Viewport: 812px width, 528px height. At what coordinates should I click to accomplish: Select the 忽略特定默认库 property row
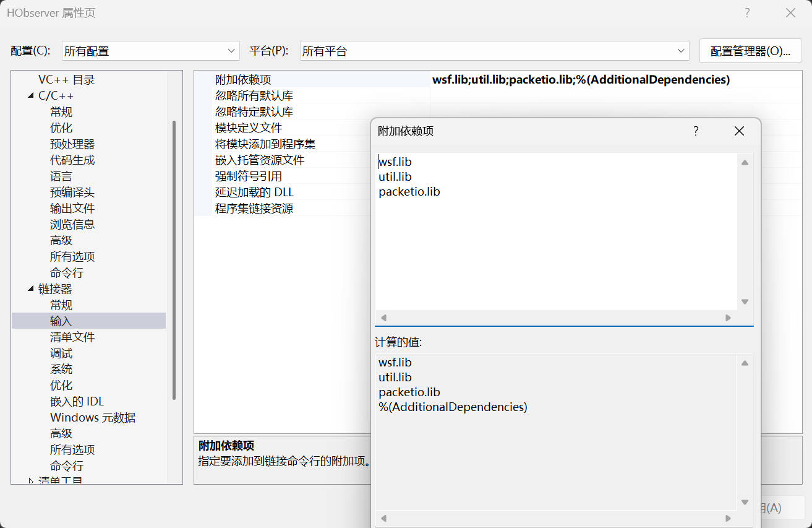click(x=254, y=112)
